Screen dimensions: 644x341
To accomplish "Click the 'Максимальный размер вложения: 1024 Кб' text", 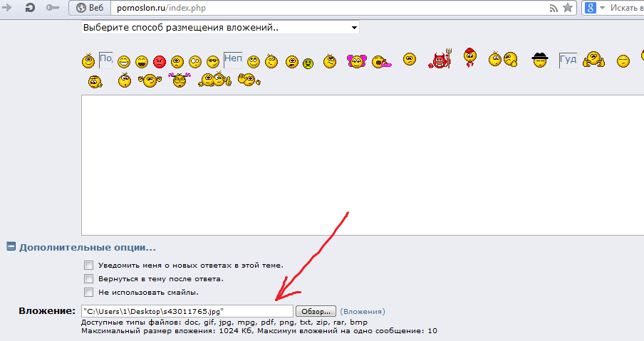I will 167,331.
